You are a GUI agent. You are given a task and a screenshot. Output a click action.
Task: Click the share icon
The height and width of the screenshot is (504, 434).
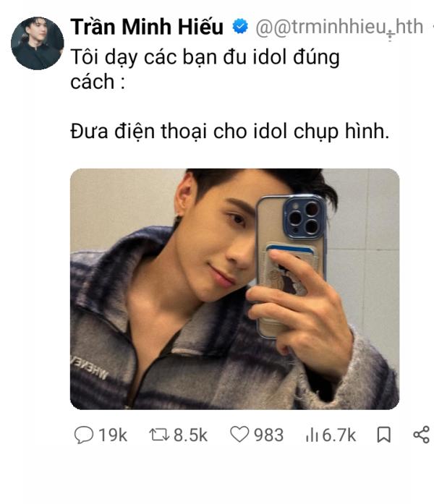click(421, 435)
